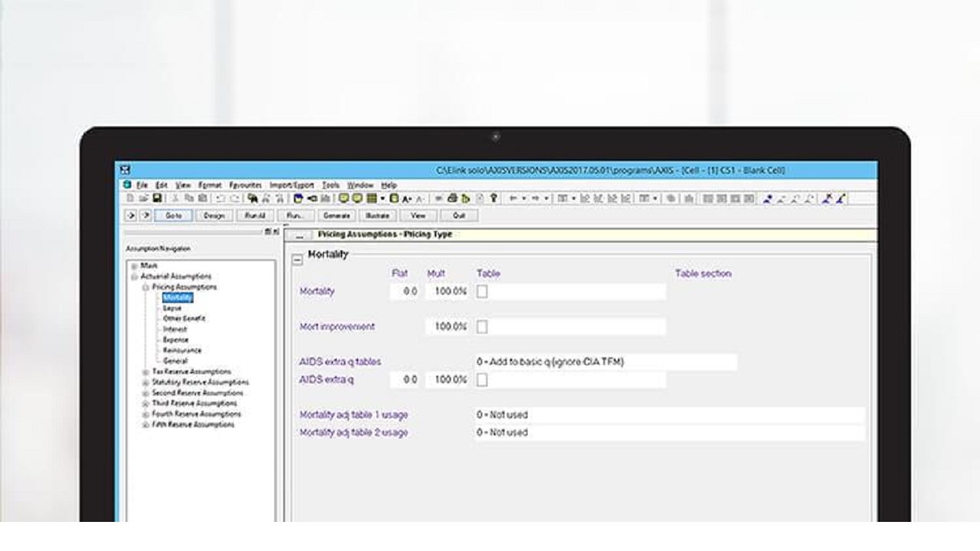Click the window system icon in the title bar
Screen dimensions: 980x551
(125, 170)
